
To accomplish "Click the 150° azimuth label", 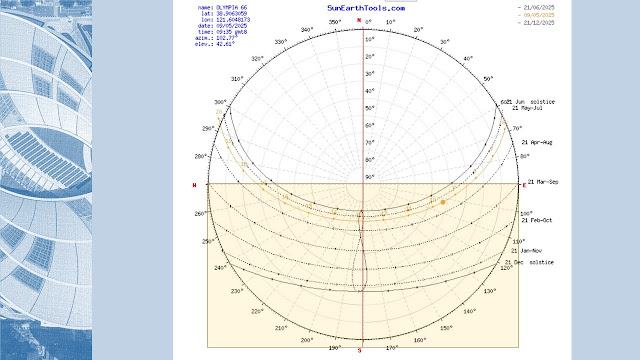I will click(447, 328).
